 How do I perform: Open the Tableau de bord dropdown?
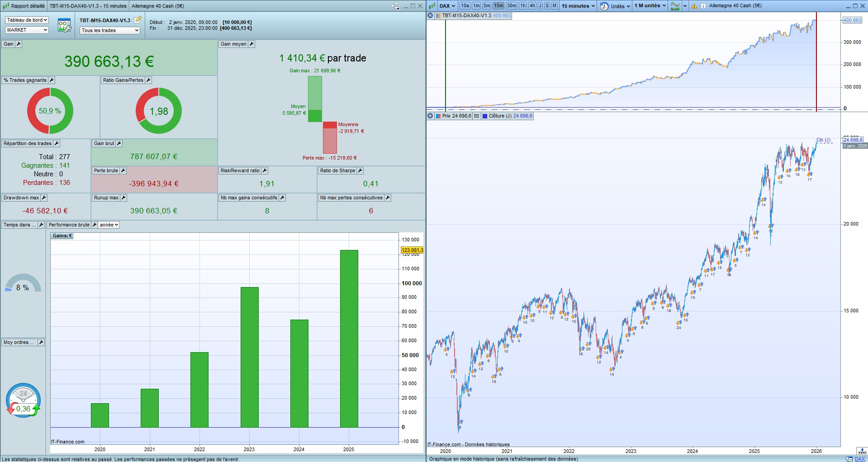[27, 20]
